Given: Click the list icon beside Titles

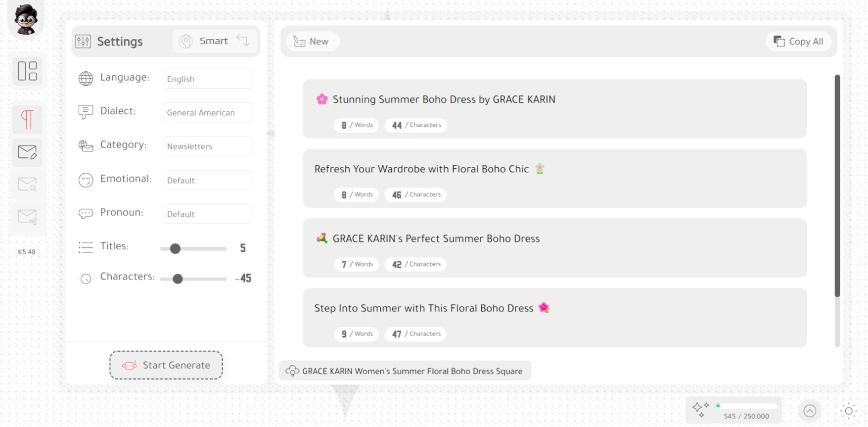Looking at the screenshot, I should (86, 247).
